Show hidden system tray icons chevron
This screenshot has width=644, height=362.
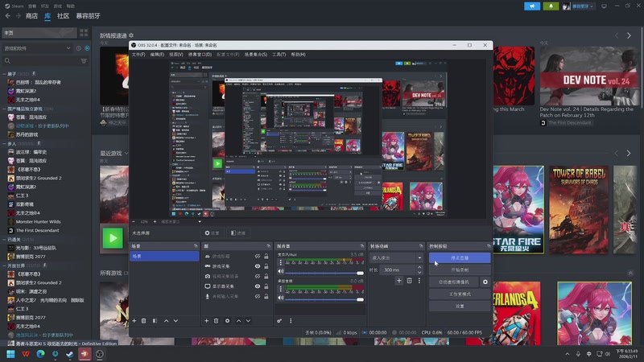(x=568, y=354)
